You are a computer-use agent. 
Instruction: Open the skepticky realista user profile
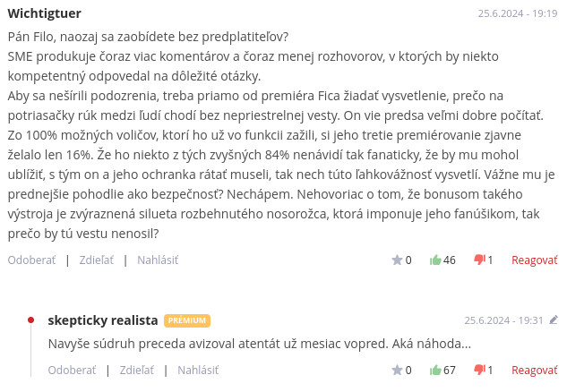[x=102, y=320]
